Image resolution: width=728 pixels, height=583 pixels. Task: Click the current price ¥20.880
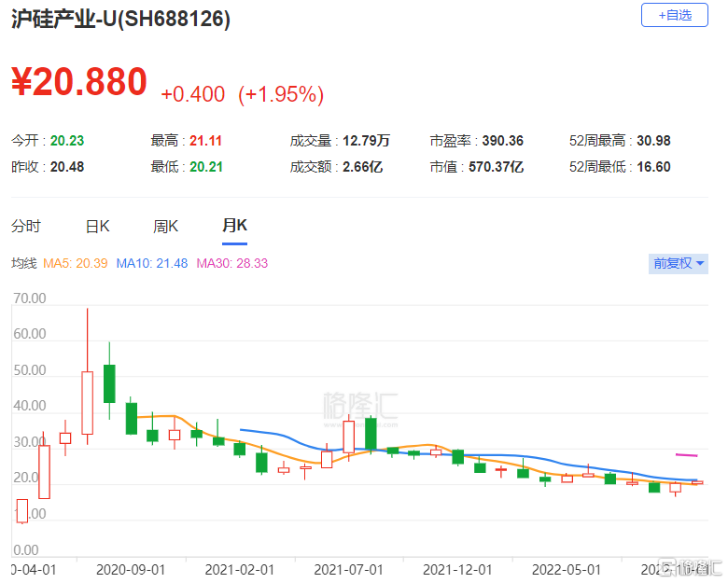79,82
